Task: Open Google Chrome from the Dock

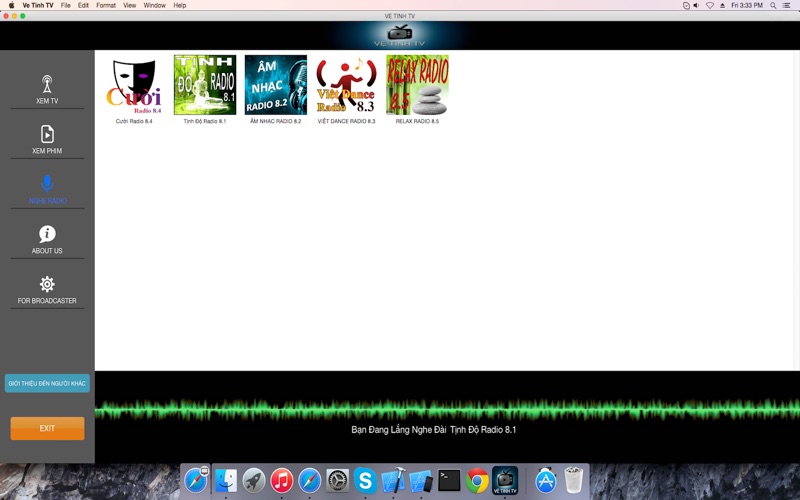Action: [477, 480]
